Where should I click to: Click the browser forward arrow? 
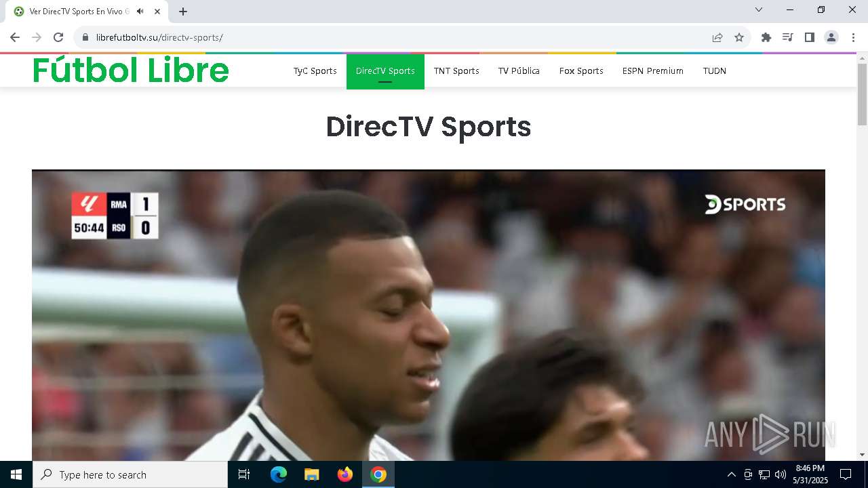tap(37, 37)
